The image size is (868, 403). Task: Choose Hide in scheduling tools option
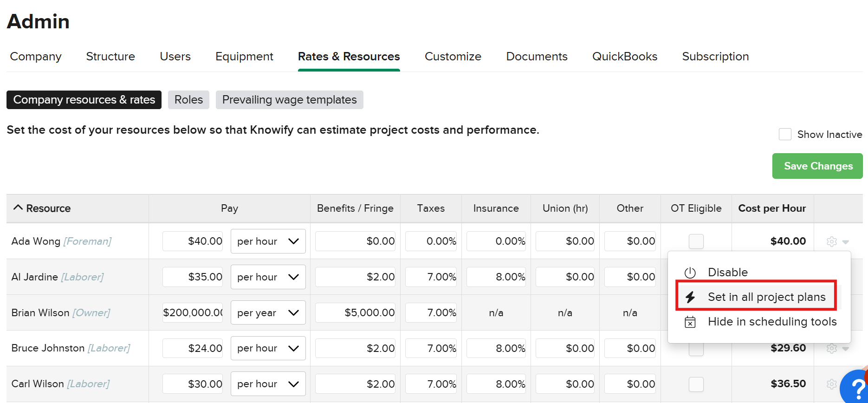pyautogui.click(x=772, y=322)
